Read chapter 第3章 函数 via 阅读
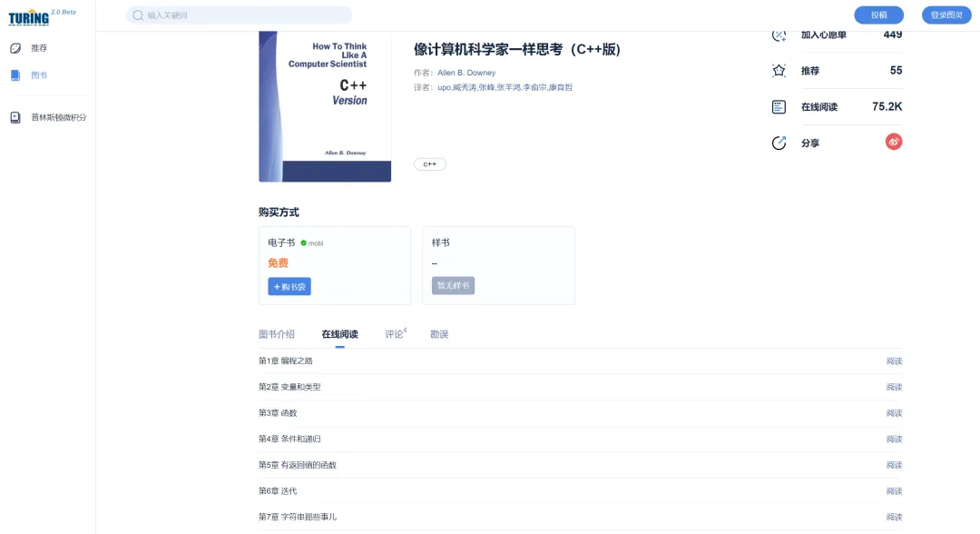The width and height of the screenshot is (980, 534). point(895,413)
